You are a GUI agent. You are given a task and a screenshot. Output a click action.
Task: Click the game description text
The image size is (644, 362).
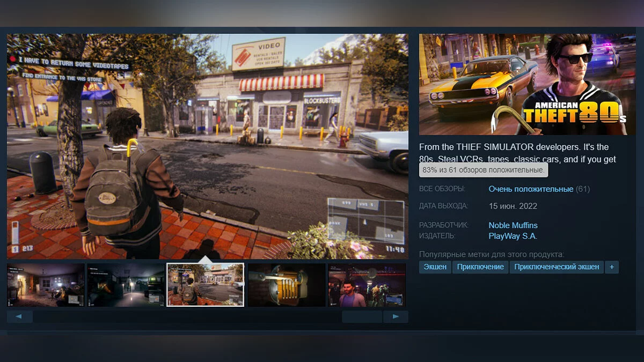pyautogui.click(x=517, y=153)
